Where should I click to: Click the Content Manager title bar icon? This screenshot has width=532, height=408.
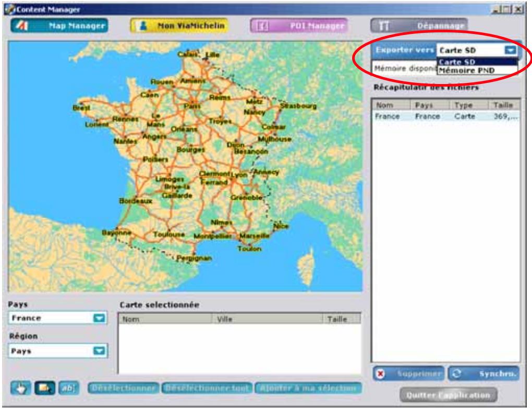[x=10, y=9]
